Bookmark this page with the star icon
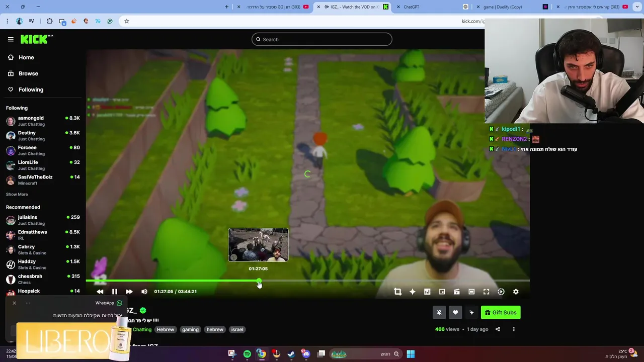This screenshot has height=362, width=644. click(x=127, y=21)
